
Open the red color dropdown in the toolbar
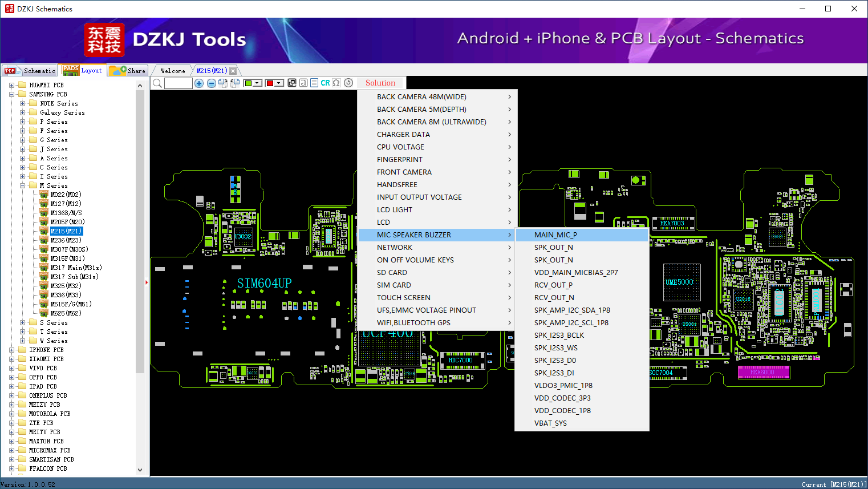(x=279, y=83)
